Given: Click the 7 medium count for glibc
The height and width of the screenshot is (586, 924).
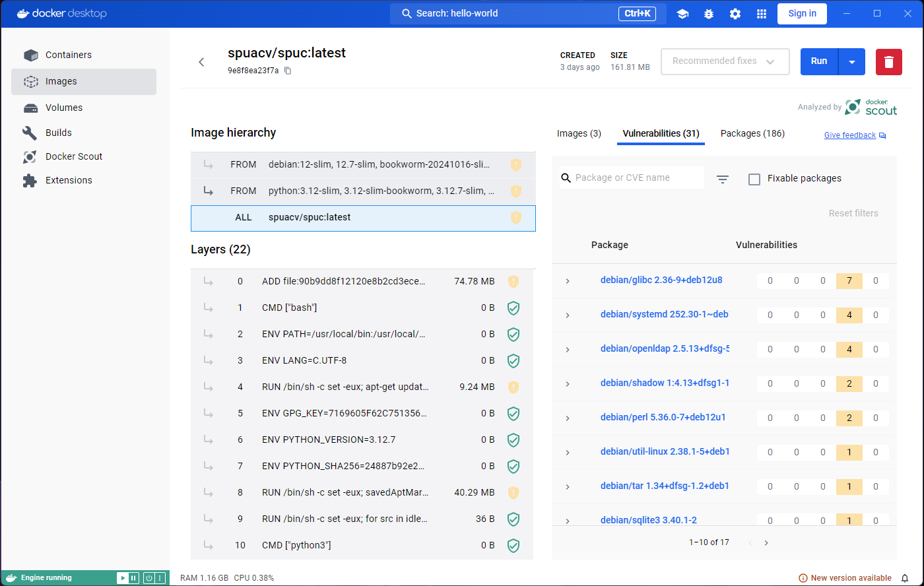Looking at the screenshot, I should point(849,281).
